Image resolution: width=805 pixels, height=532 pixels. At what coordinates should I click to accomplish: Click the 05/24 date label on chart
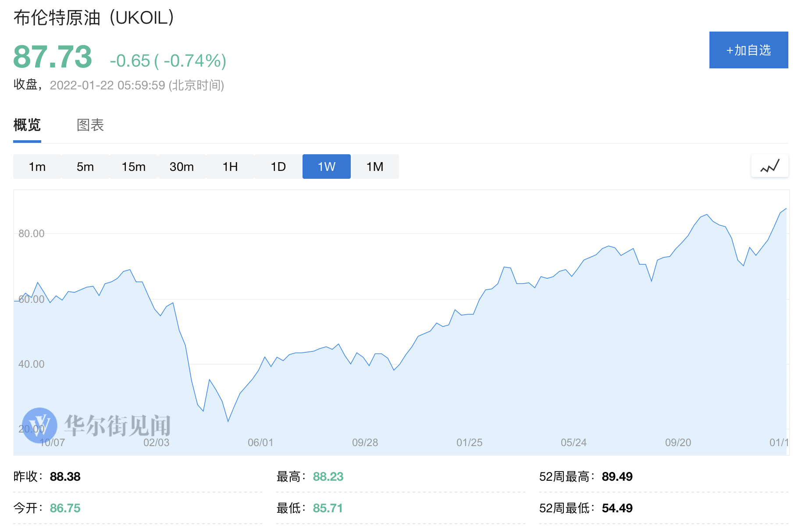coord(573,443)
